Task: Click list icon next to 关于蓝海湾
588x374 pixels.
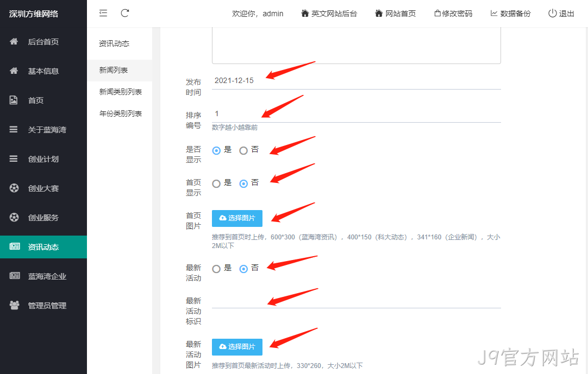Action: (x=14, y=129)
